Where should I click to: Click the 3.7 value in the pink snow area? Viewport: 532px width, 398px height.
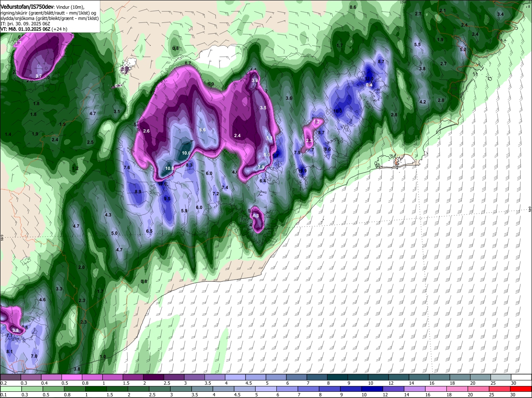[x=39, y=76]
